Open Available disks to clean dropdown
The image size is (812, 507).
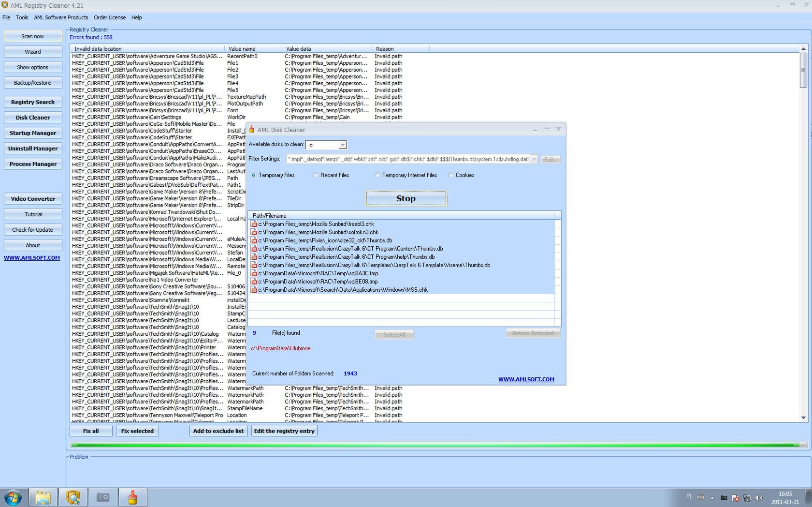point(342,145)
